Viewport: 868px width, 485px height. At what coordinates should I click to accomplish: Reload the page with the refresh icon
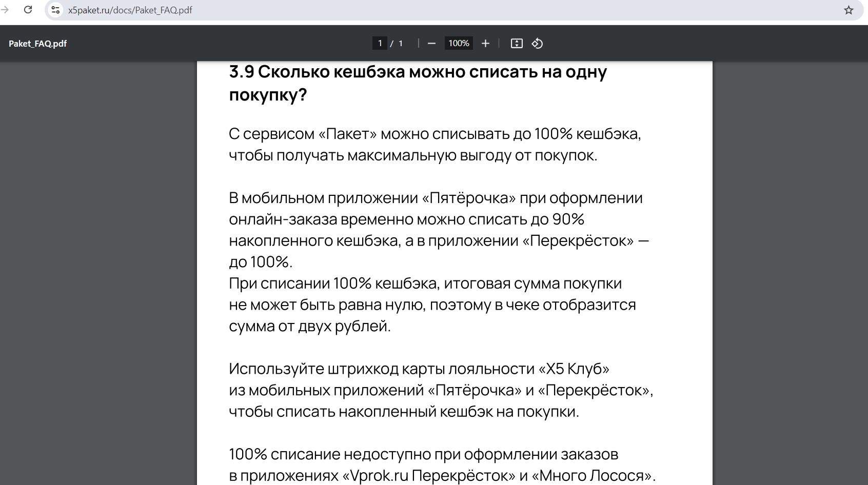tap(28, 10)
